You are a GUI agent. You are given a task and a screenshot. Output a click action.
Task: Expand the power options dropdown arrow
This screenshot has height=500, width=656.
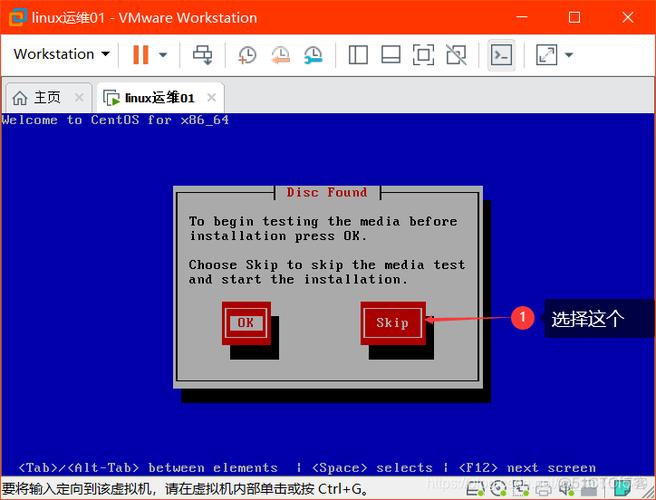pos(163,55)
